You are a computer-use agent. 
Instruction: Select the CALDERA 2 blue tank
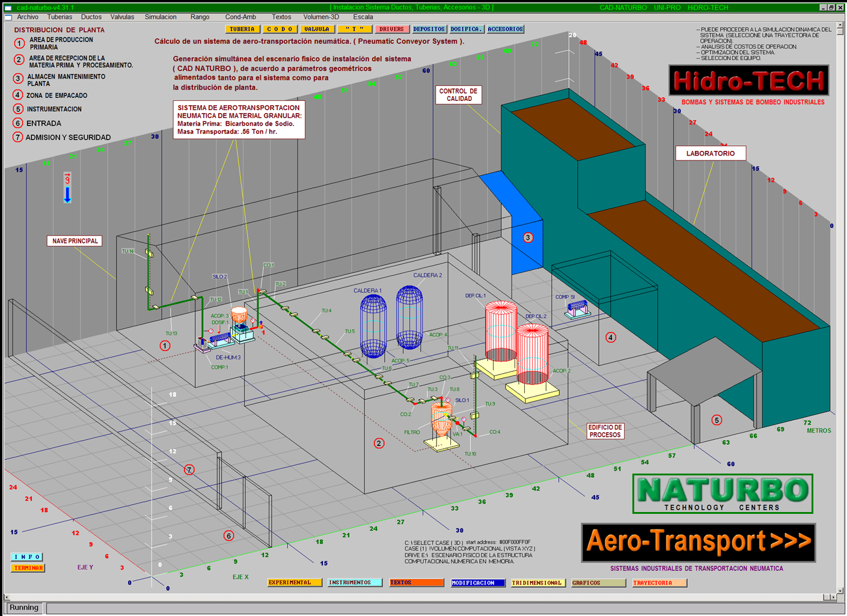coord(409,317)
